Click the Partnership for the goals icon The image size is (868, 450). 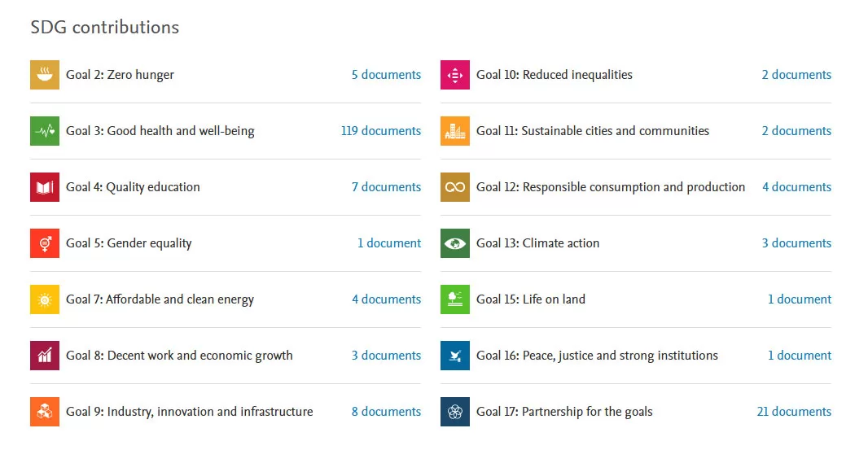455,412
